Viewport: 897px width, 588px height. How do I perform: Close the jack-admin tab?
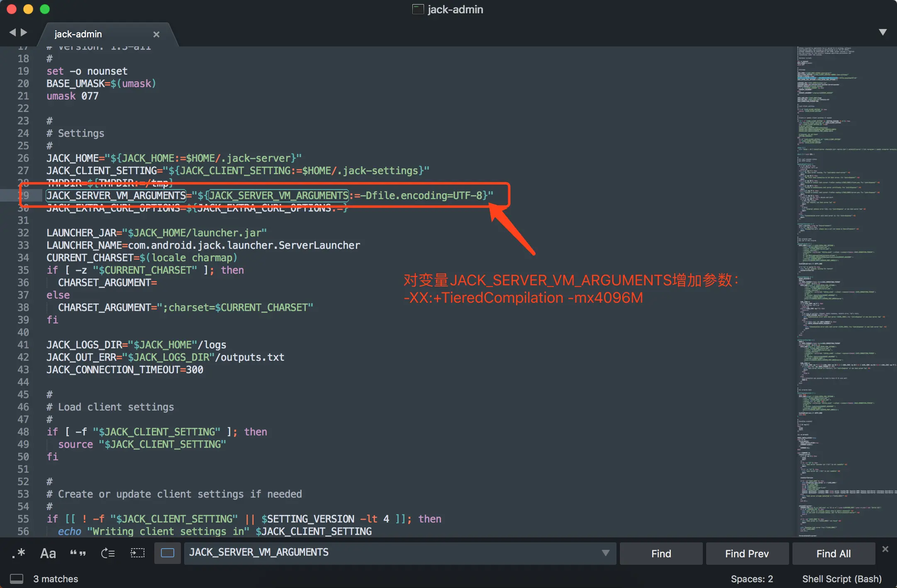[156, 34]
